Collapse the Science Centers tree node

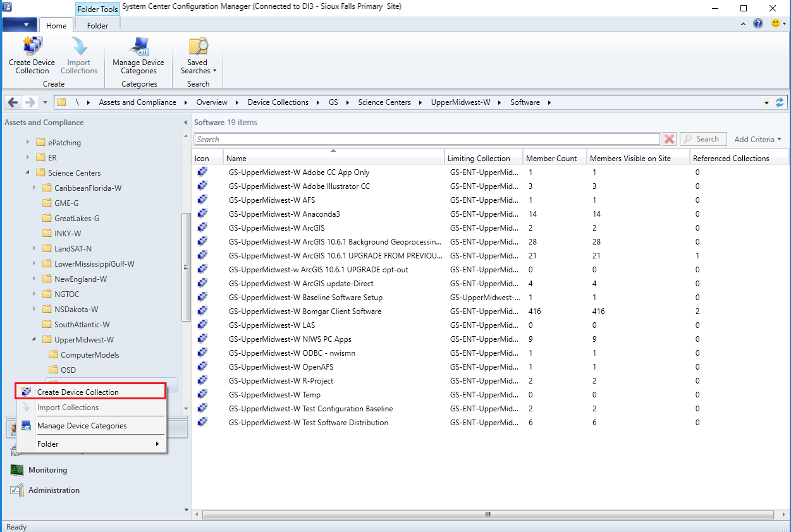28,172
